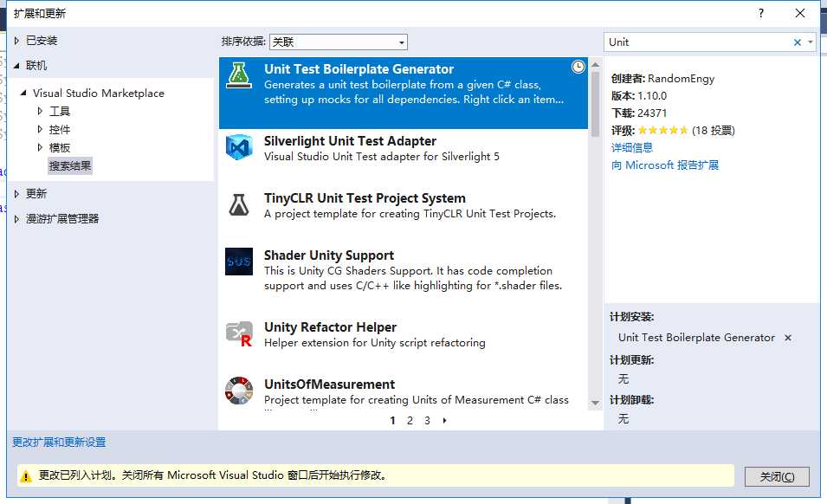Clear the Unit search text
The height and width of the screenshot is (504, 827).
coord(797,42)
